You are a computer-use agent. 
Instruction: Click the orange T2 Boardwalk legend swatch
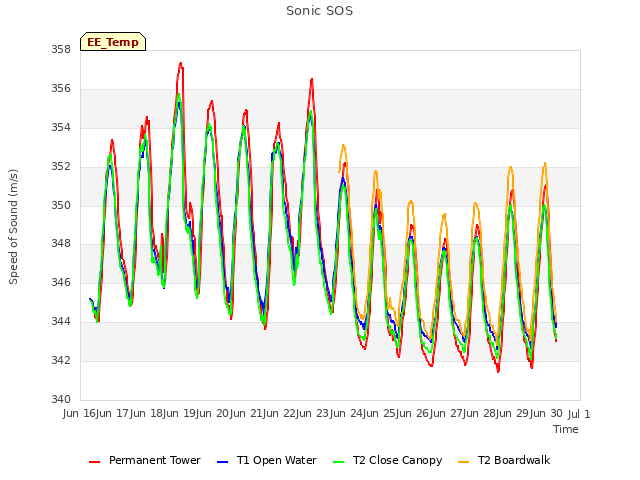[464, 462]
